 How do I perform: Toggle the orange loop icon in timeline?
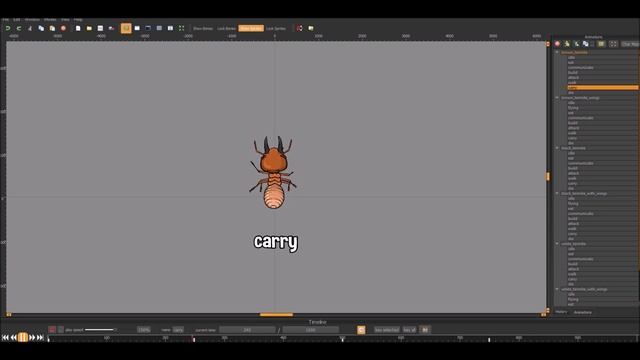click(361, 330)
